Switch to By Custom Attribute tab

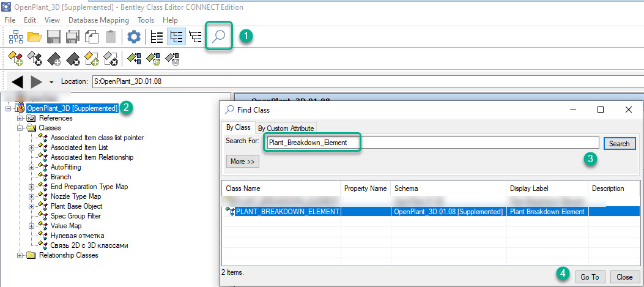tap(286, 129)
